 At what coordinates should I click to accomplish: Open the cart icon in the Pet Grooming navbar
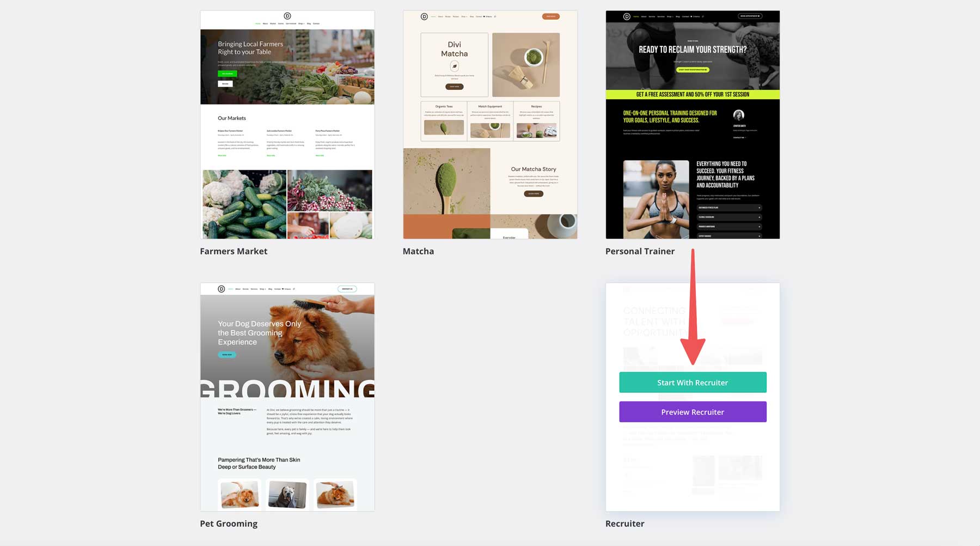click(283, 289)
